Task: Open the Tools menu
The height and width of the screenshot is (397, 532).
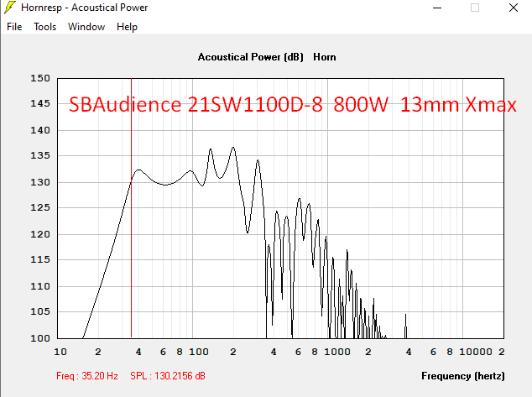Action: click(x=44, y=27)
